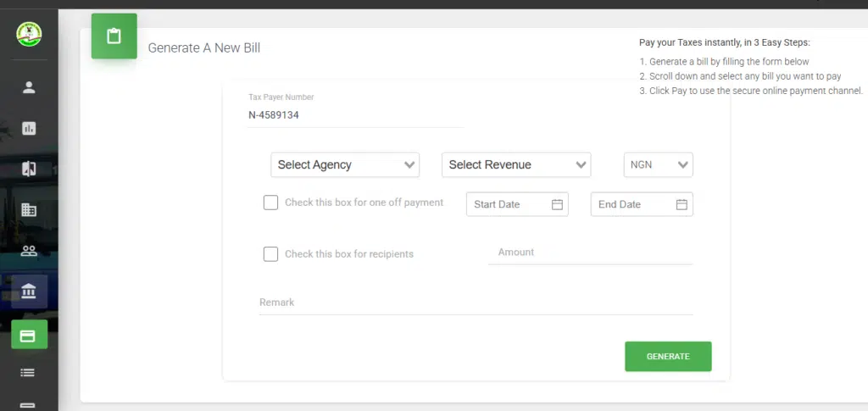Open the list view sidebar icon
The image size is (868, 411).
28,373
